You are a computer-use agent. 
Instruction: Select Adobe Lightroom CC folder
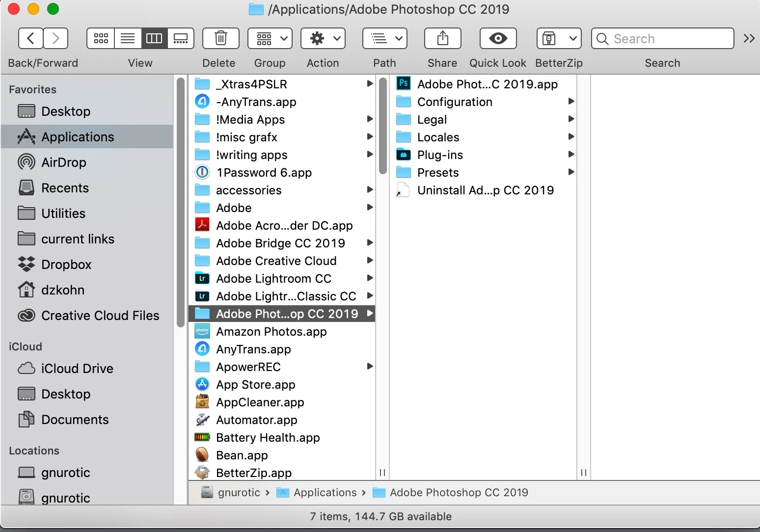click(282, 279)
